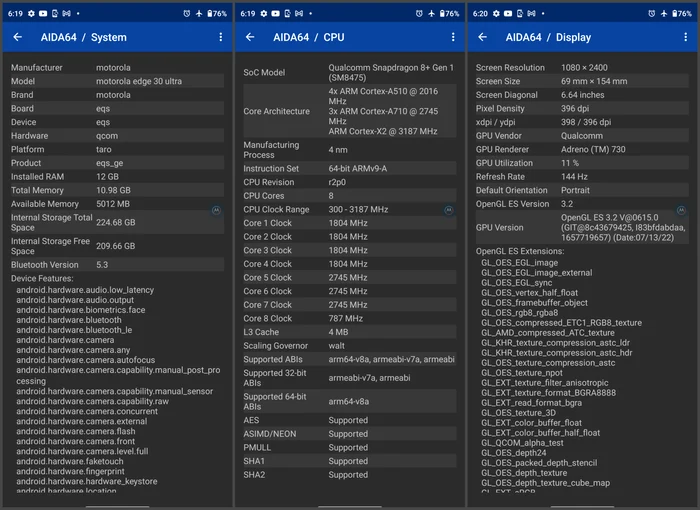This screenshot has width=700, height=510.
Task: Select the SHA2 Supported row
Action: pos(350,475)
